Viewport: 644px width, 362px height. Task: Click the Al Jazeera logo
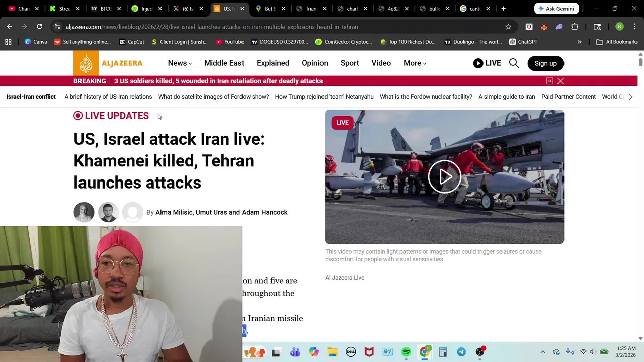tap(108, 63)
